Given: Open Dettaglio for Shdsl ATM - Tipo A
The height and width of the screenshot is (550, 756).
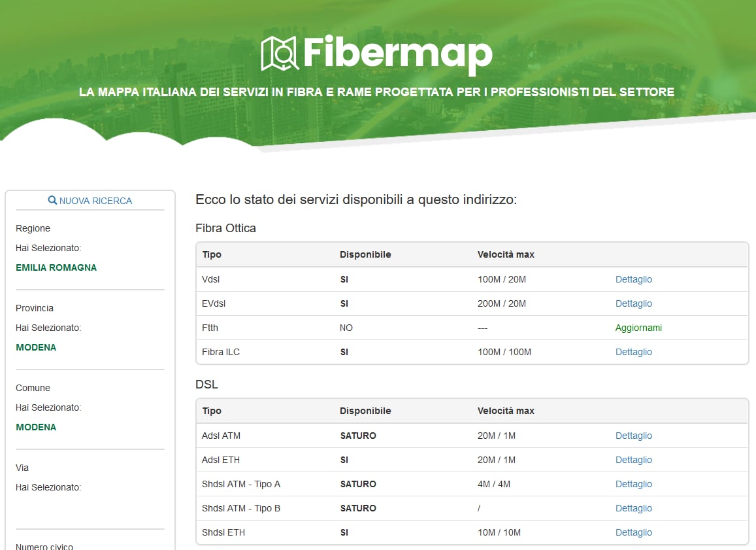Looking at the screenshot, I should tap(634, 484).
